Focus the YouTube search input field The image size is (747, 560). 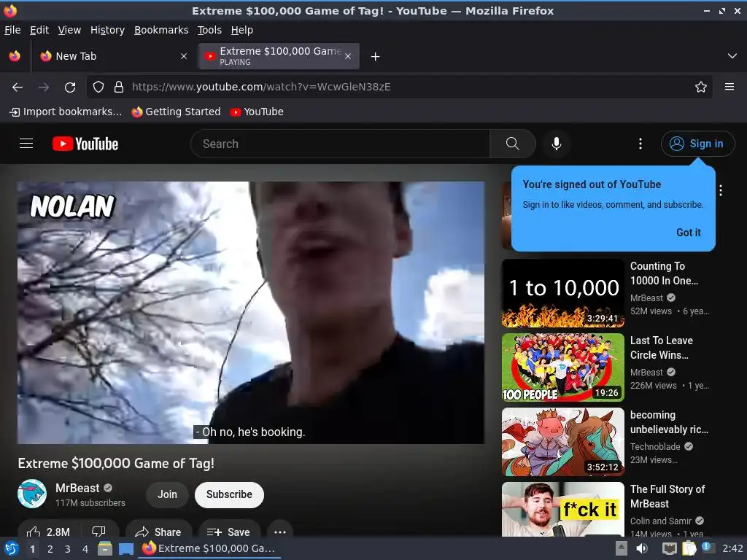[x=340, y=144]
